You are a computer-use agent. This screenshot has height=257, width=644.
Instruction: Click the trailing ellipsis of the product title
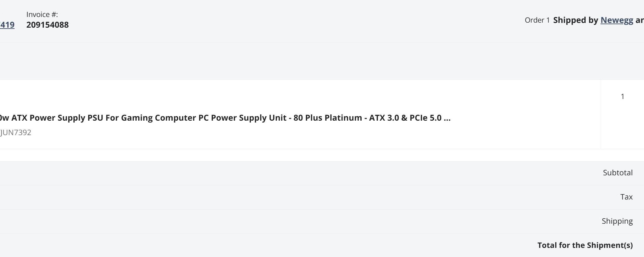pos(447,118)
